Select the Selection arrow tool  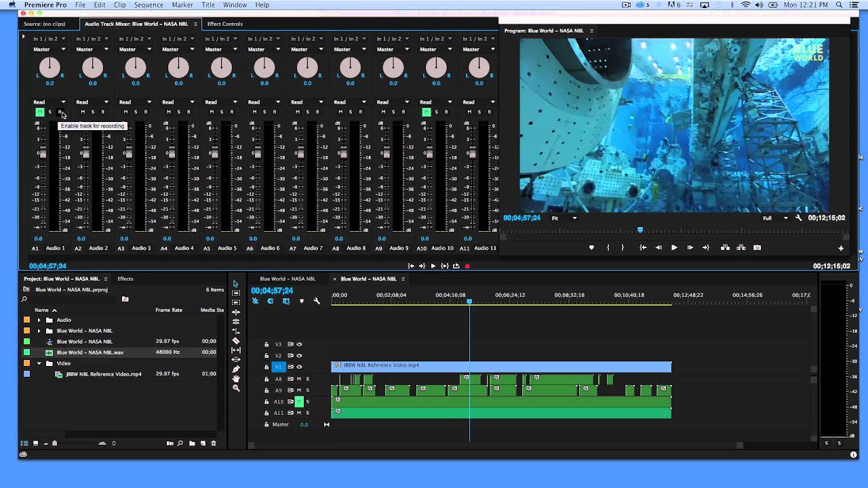coord(236,284)
